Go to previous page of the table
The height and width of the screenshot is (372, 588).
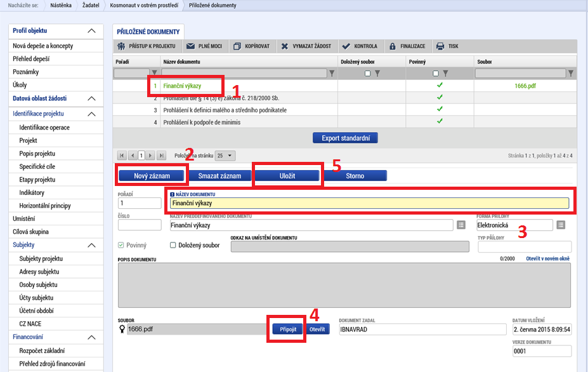(x=133, y=156)
